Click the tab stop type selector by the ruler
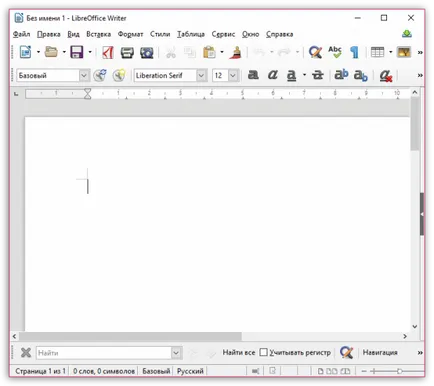 pos(16,94)
